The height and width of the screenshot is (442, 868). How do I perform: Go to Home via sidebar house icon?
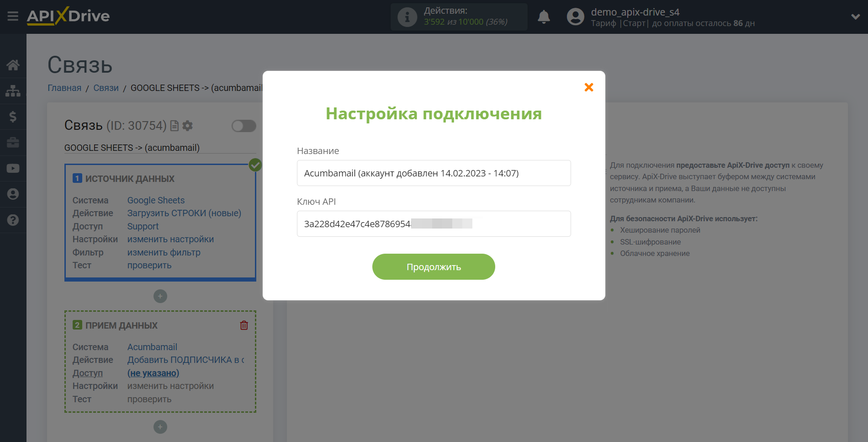pyautogui.click(x=13, y=65)
